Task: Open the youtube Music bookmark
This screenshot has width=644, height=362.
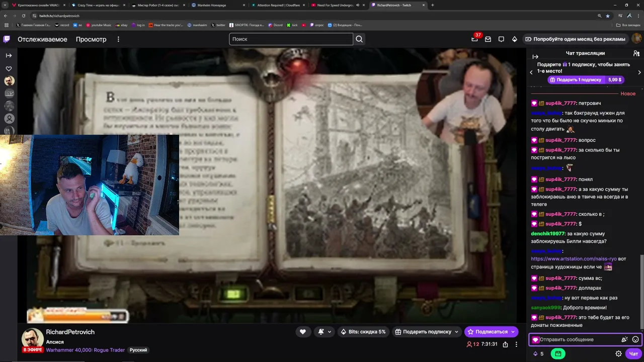Action: coord(99,25)
